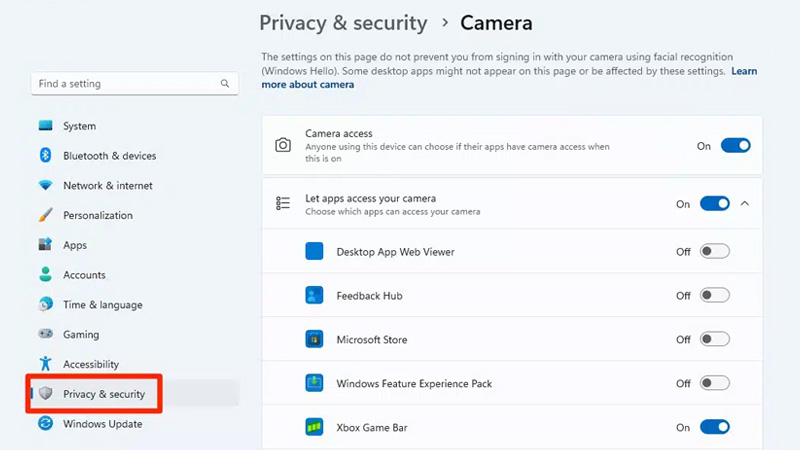The image size is (800, 450).
Task: Click the System monitor icon in sidebar
Action: tap(45, 126)
